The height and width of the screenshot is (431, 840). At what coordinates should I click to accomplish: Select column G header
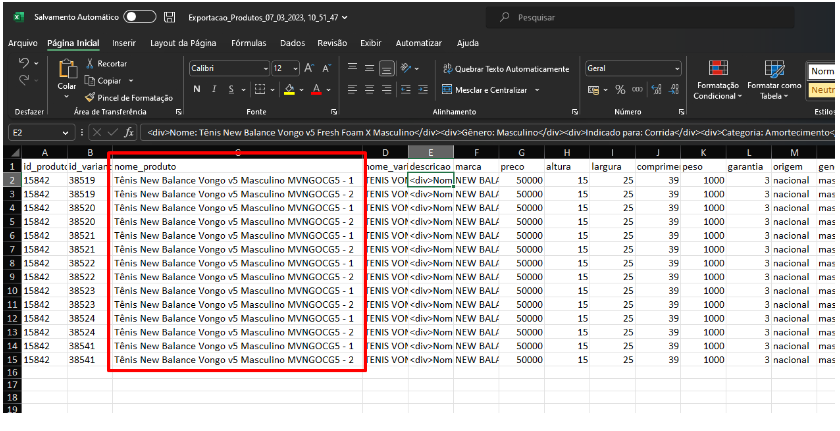521,153
